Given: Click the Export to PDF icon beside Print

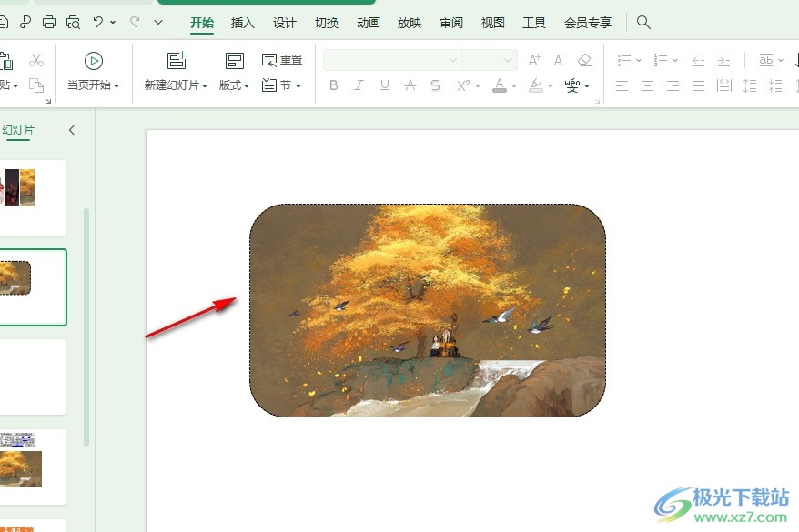Looking at the screenshot, I should [25, 22].
